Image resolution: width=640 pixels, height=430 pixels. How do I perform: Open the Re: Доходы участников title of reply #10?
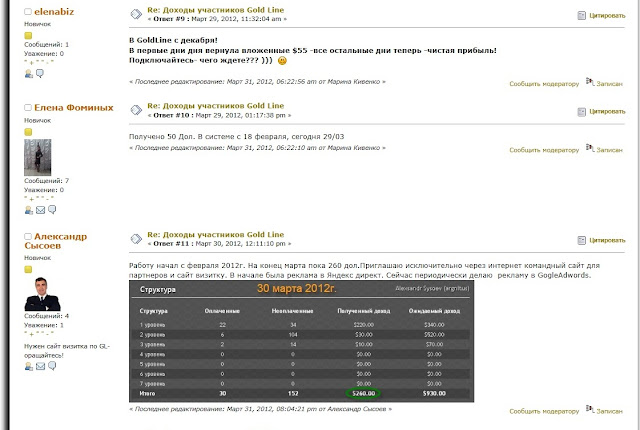216,104
